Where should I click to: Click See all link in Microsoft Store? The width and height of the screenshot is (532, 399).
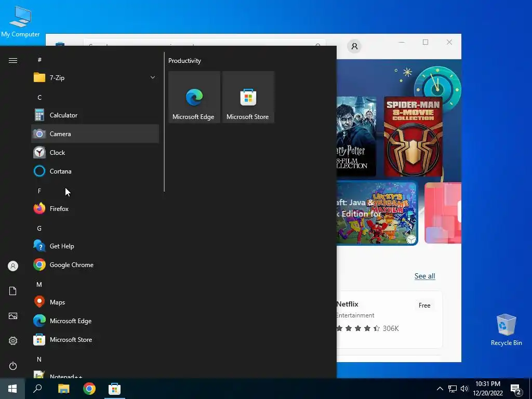(424, 276)
